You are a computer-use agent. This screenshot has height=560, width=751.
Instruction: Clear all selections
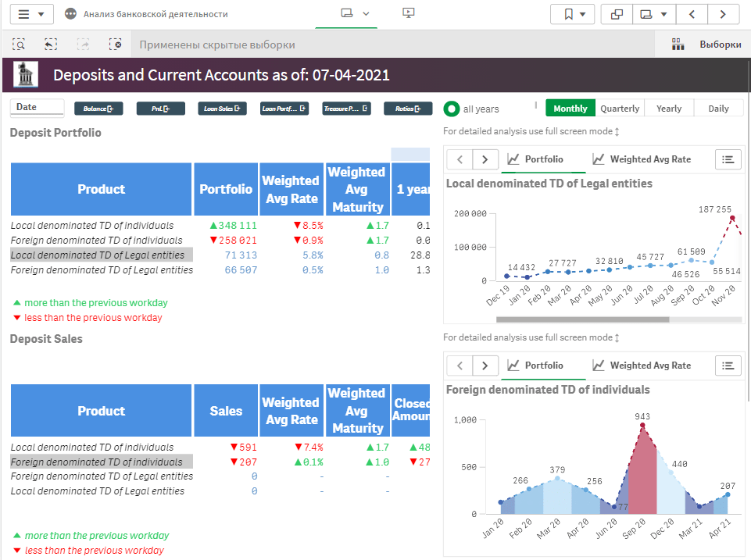(x=115, y=45)
